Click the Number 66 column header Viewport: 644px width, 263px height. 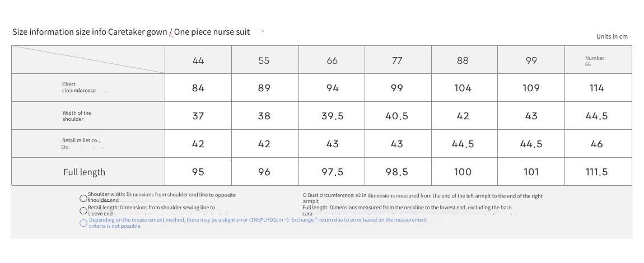click(598, 60)
